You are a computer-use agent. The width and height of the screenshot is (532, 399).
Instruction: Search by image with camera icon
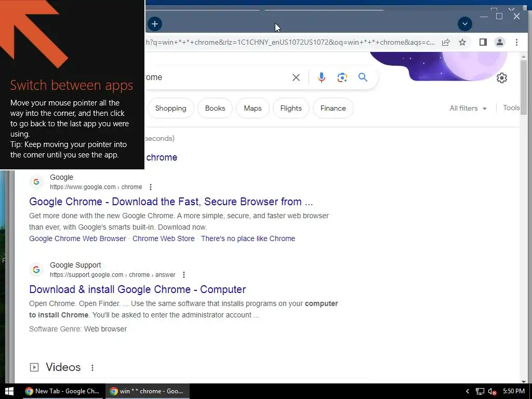point(342,77)
